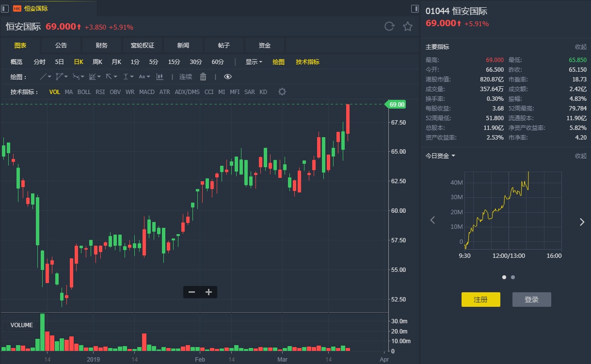Select the polyline shape drawing tool
This screenshot has width=591, height=364.
click(60, 77)
